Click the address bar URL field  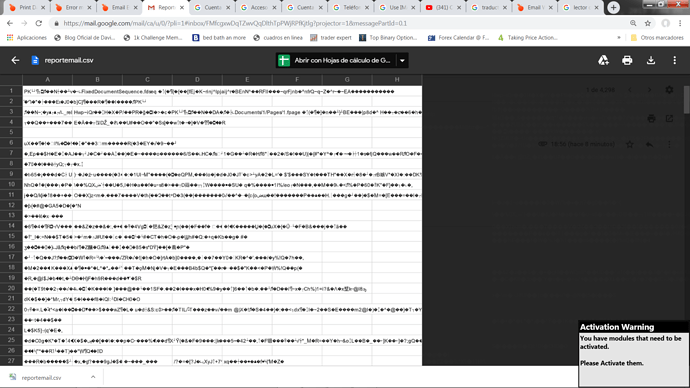(x=343, y=23)
